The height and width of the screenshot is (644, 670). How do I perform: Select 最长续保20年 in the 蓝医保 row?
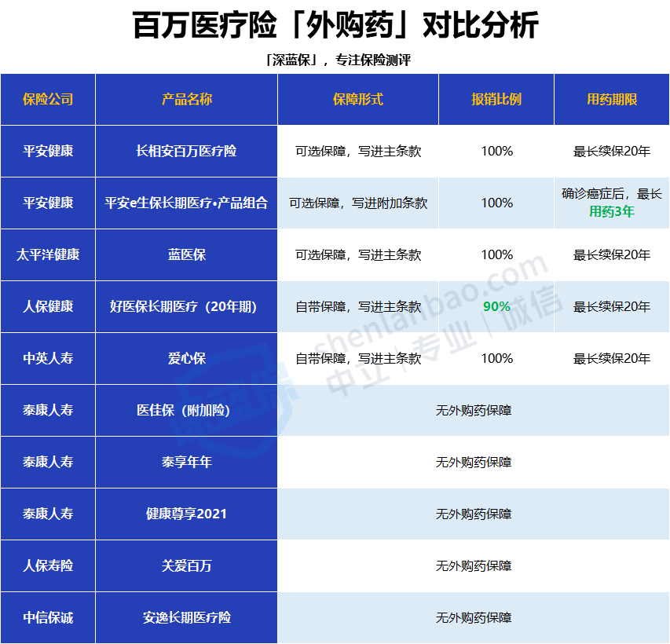pyautogui.click(x=612, y=254)
